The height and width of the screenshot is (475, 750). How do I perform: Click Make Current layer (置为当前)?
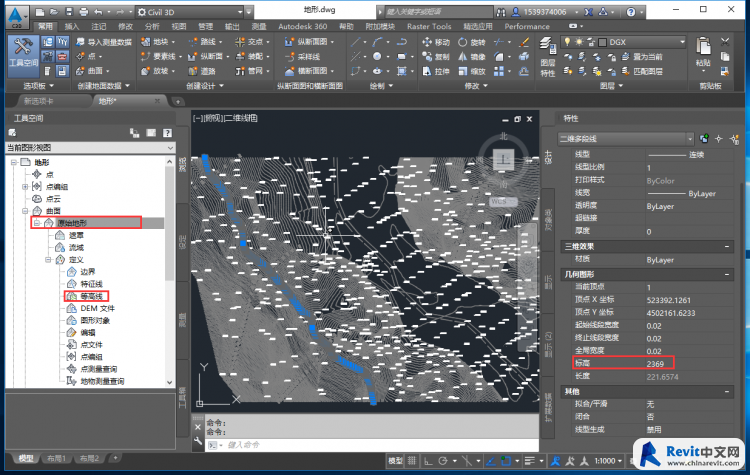pos(642,56)
